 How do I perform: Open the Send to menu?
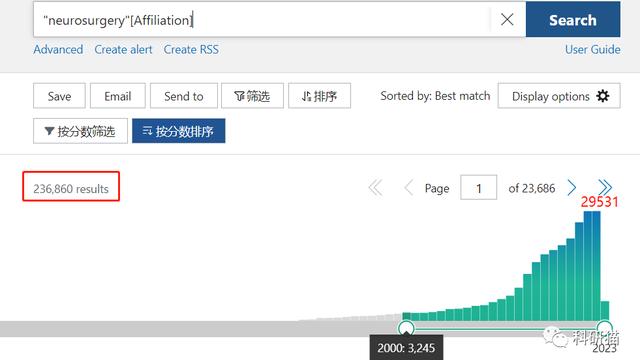click(184, 96)
